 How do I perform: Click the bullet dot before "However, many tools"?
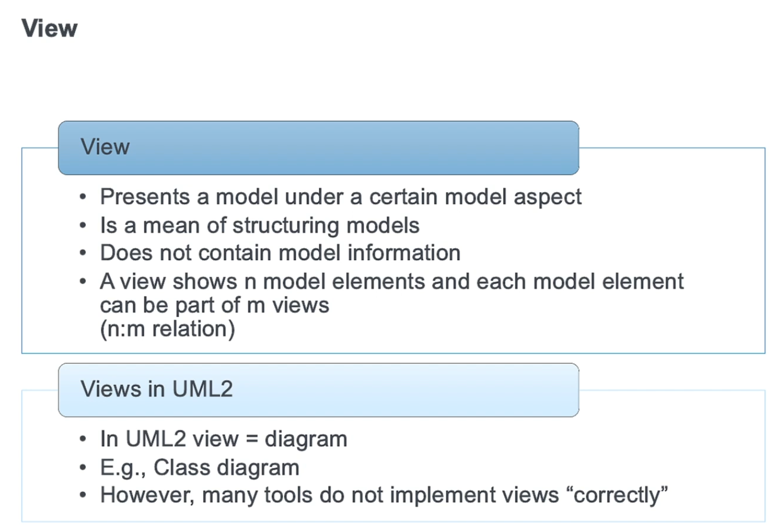tap(83, 495)
